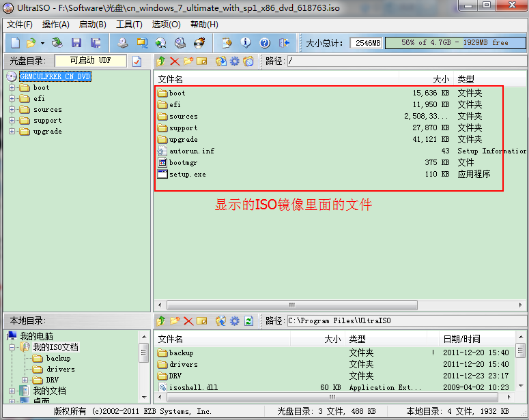Click the Burn CD/DVD image flame icon
The height and width of the screenshot is (420, 529).
(x=199, y=43)
